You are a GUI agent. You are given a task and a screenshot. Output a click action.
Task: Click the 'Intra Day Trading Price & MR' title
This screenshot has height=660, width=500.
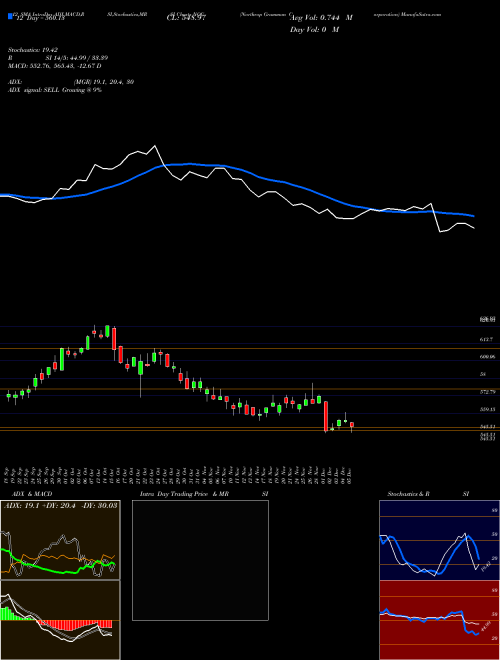coord(184,494)
